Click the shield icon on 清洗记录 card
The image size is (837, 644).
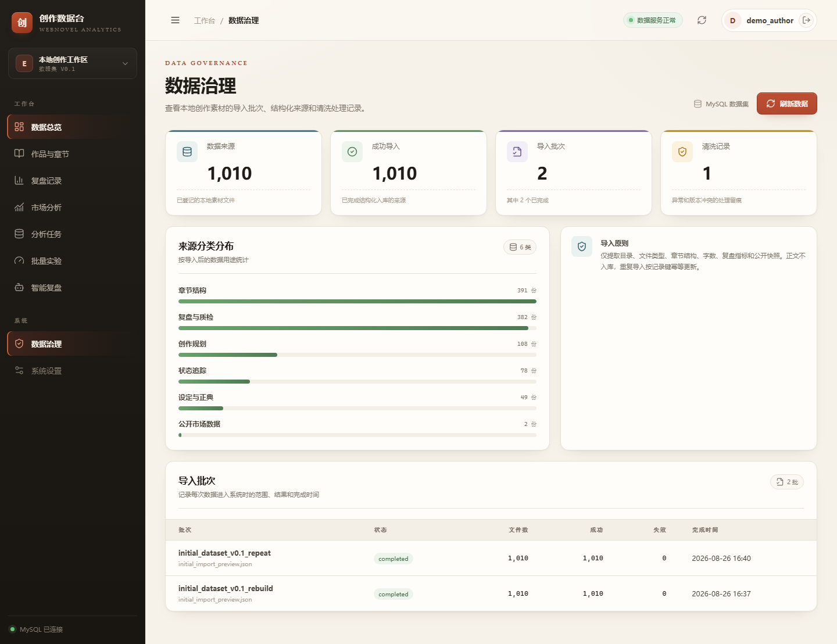pyautogui.click(x=682, y=152)
